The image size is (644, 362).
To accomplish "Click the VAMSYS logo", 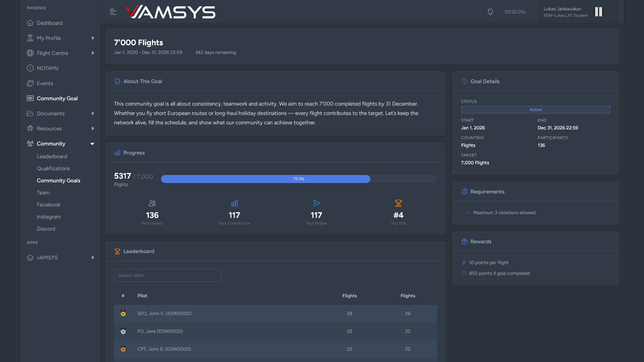I will 170,12.
